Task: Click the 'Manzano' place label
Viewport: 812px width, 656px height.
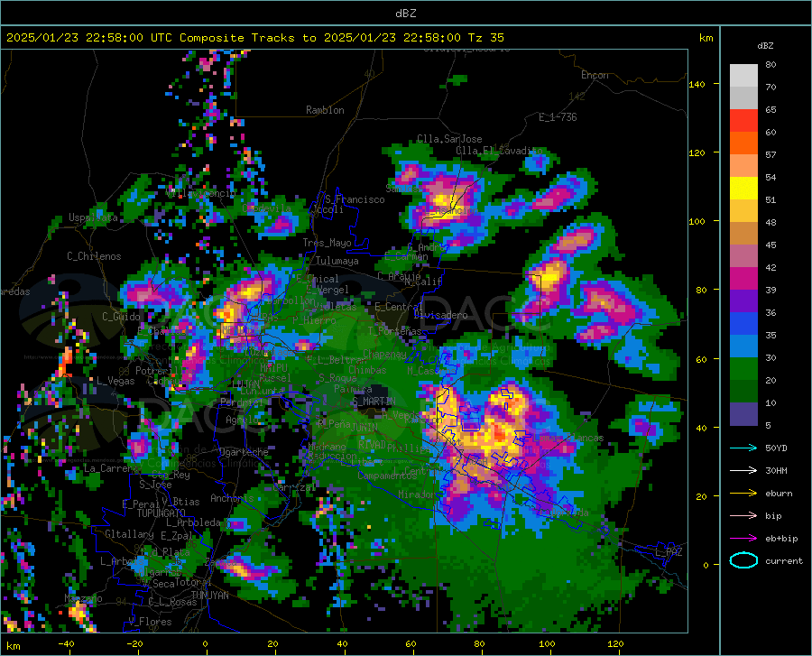Action: tap(83, 598)
